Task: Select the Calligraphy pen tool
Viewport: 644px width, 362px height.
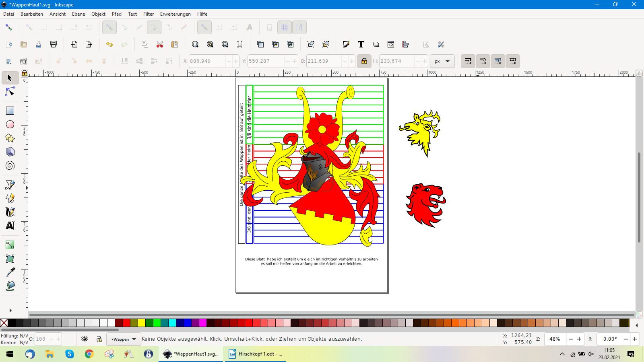Action: 10,212
